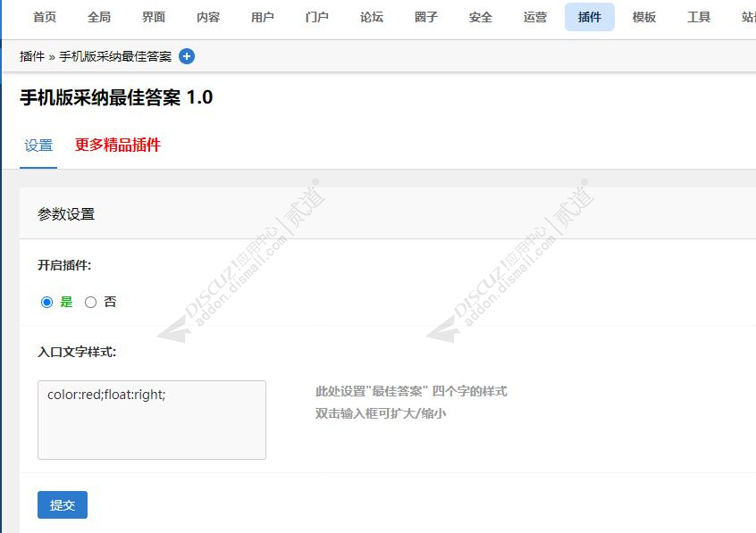
Task: Open the 运营 menu
Action: 535,17
